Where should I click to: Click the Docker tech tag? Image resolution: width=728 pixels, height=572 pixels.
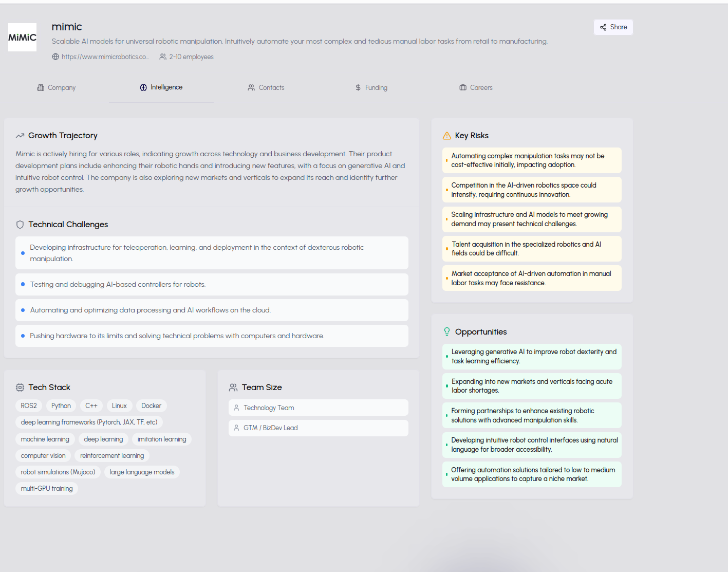click(152, 406)
